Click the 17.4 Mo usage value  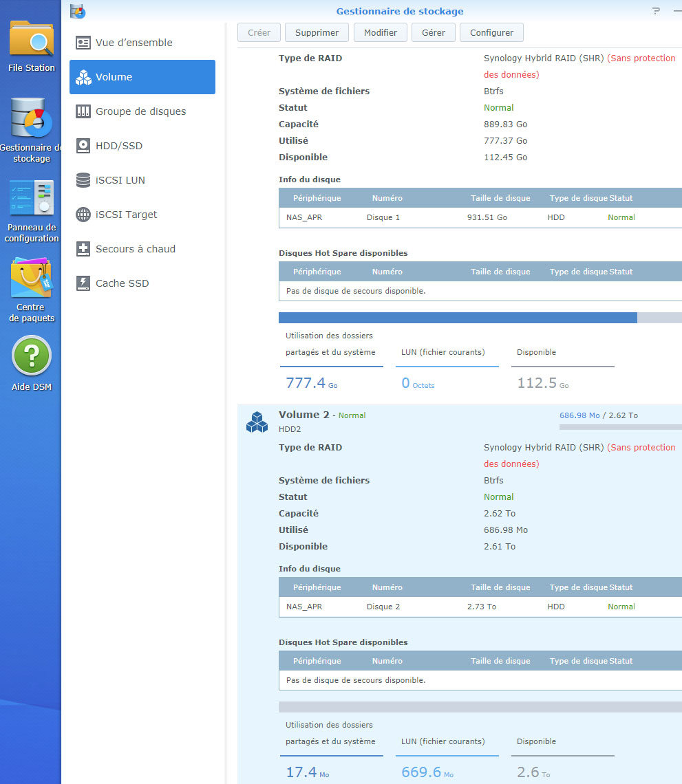tap(307, 772)
